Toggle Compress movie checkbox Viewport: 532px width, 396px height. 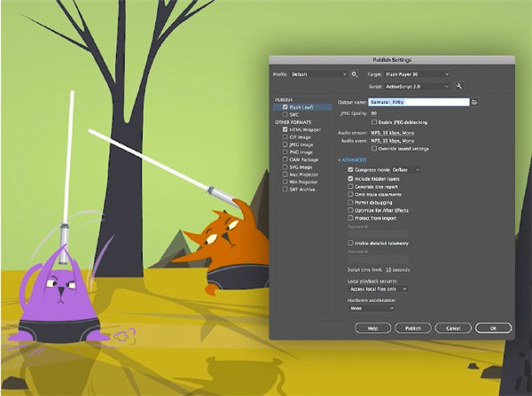coord(350,169)
